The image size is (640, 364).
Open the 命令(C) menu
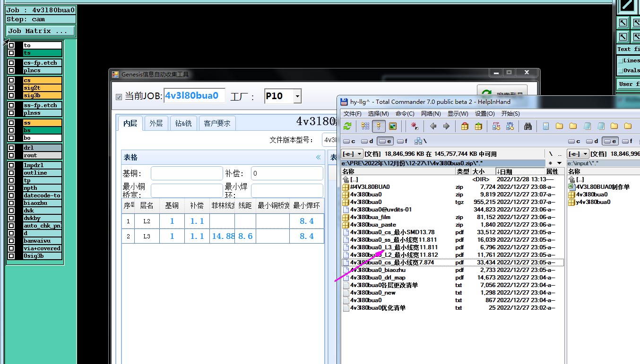405,114
